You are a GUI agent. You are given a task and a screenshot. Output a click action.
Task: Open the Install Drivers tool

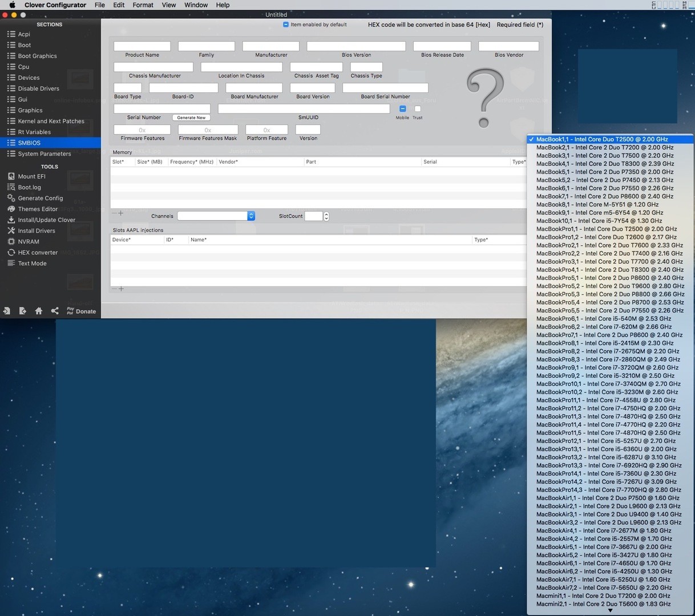(36, 230)
